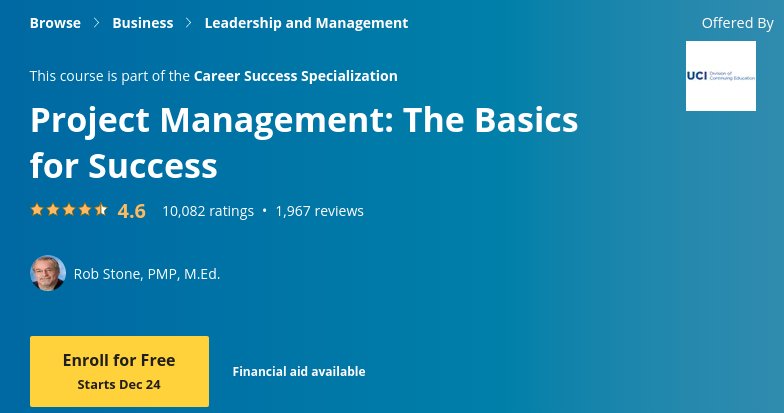Open the UCI Continuing Education logo

[x=720, y=76]
